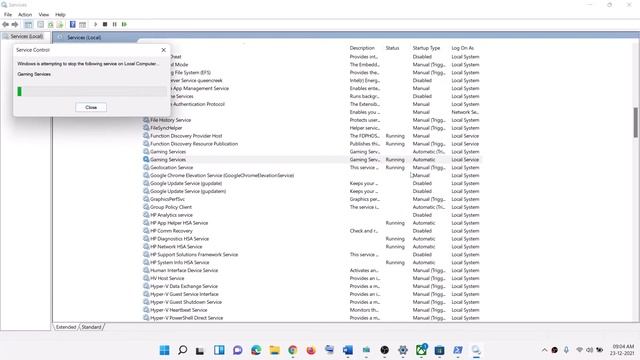Click the Export List toolbar icon
The width and height of the screenshot is (640, 360).
60,24
